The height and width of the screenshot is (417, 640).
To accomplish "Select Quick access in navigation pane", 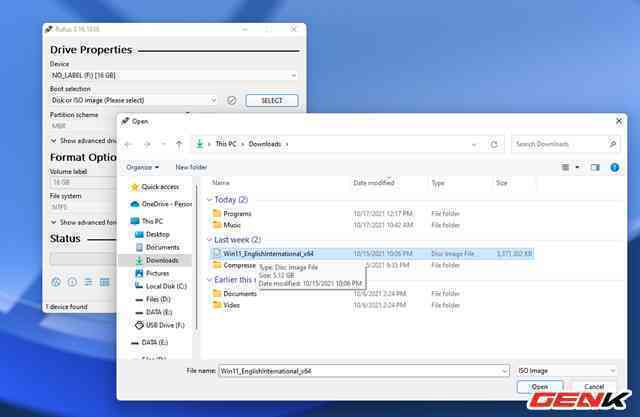I will (155, 187).
